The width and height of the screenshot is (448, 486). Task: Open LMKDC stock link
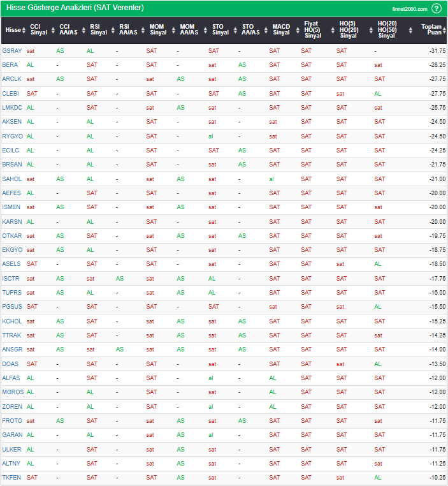12,108
